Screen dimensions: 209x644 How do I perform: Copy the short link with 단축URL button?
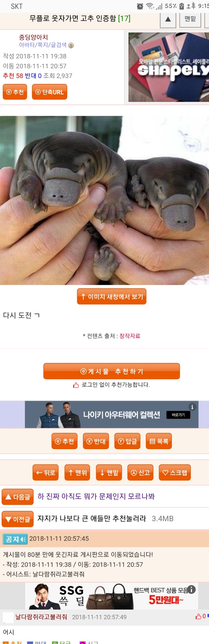pos(50,92)
